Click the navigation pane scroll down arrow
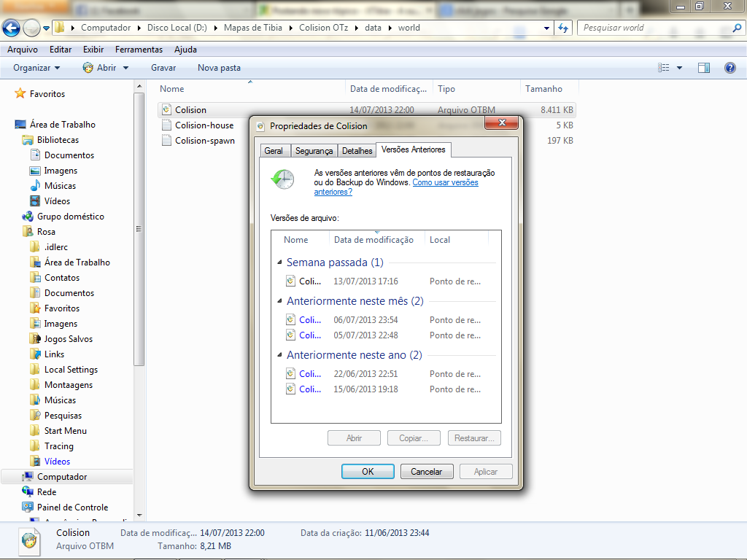This screenshot has width=747, height=560. coord(139,516)
